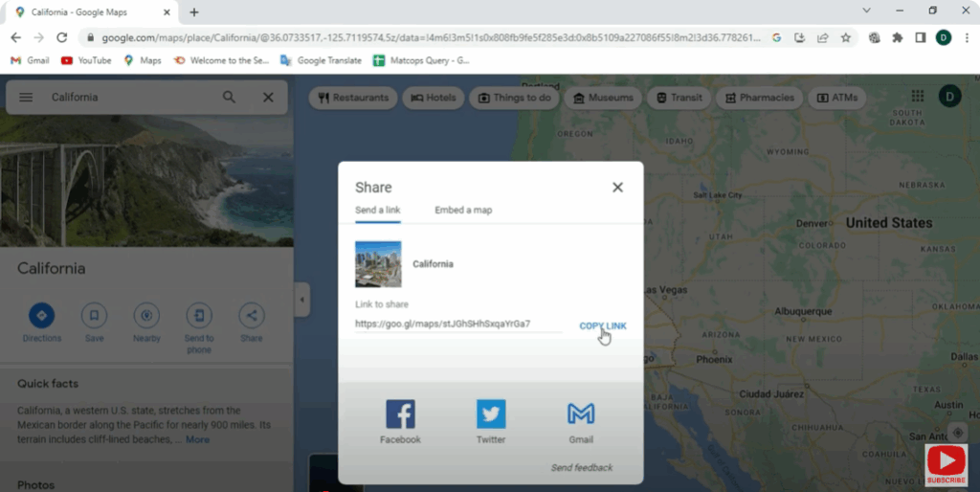This screenshot has width=980, height=492.
Task: Share the link via Gmail icon
Action: click(x=581, y=414)
